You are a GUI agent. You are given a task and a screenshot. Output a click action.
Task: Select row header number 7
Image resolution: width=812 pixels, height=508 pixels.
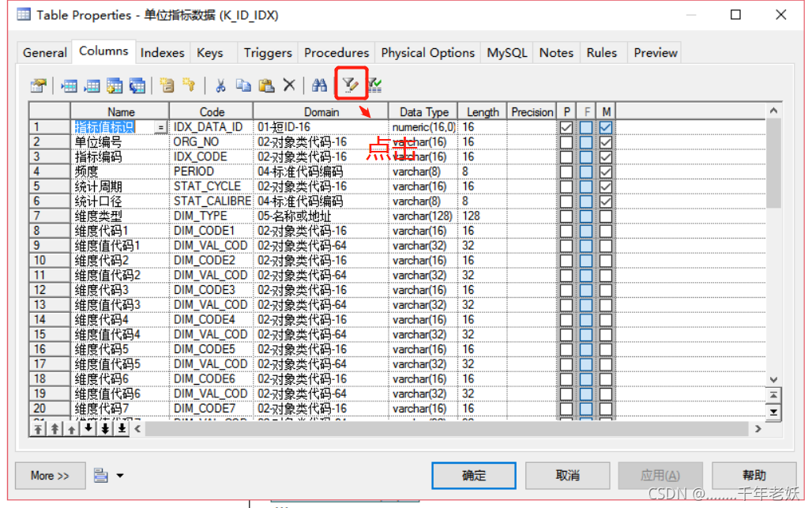[50, 216]
